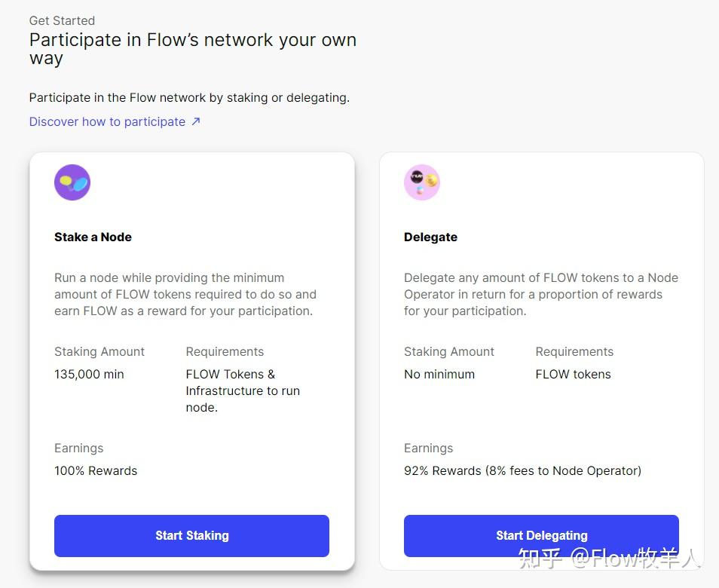The height and width of the screenshot is (588, 719).
Task: Open the Discover how to participate link
Action: pyautogui.click(x=107, y=121)
